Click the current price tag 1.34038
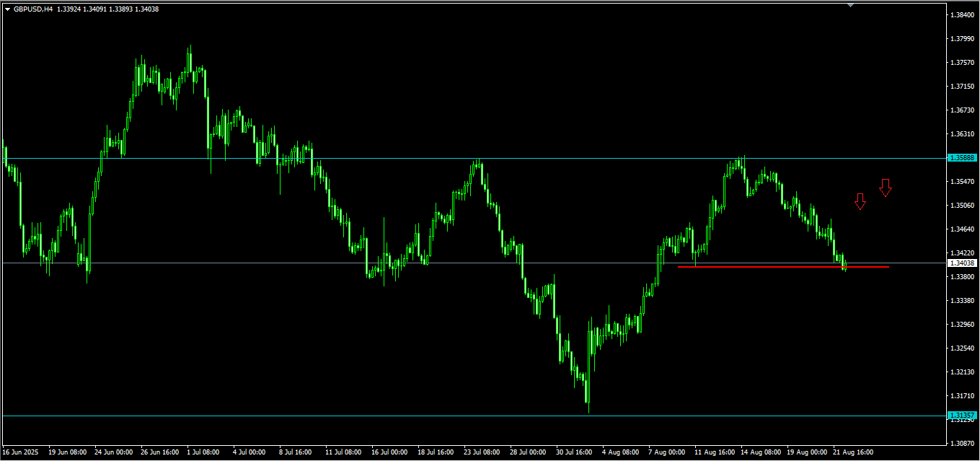Image resolution: width=980 pixels, height=461 pixels. [x=962, y=263]
